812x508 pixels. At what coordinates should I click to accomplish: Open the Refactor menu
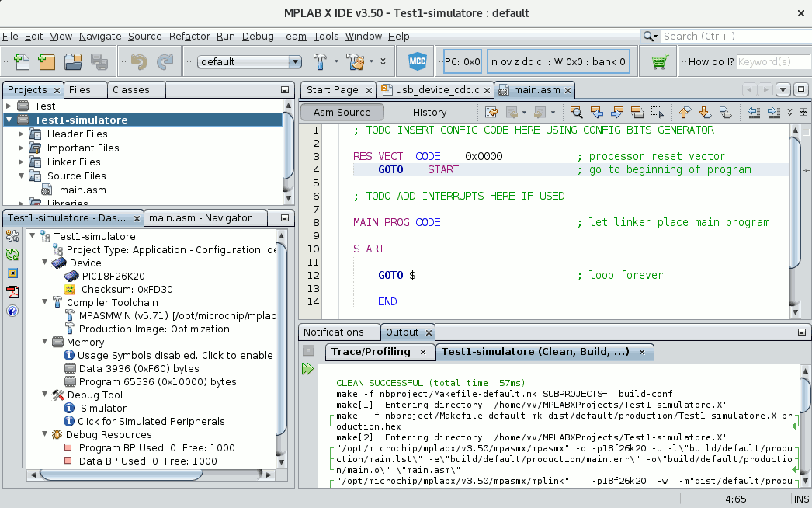[189, 37]
